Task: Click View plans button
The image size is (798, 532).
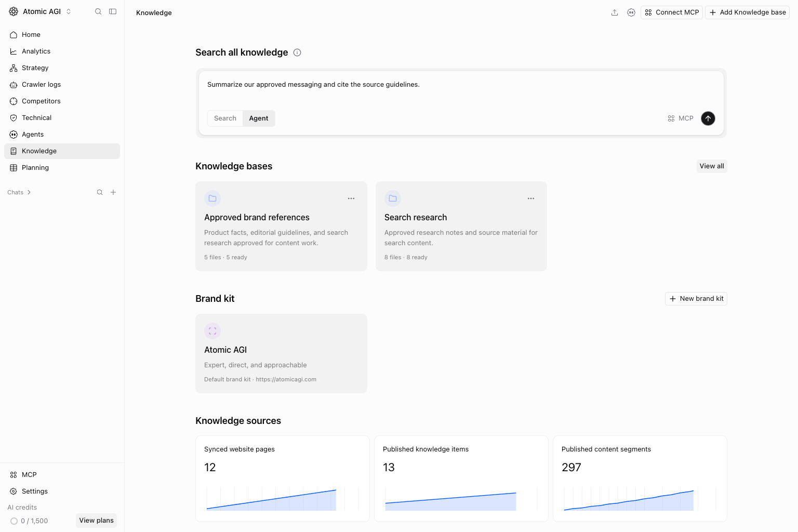Action: (96, 521)
